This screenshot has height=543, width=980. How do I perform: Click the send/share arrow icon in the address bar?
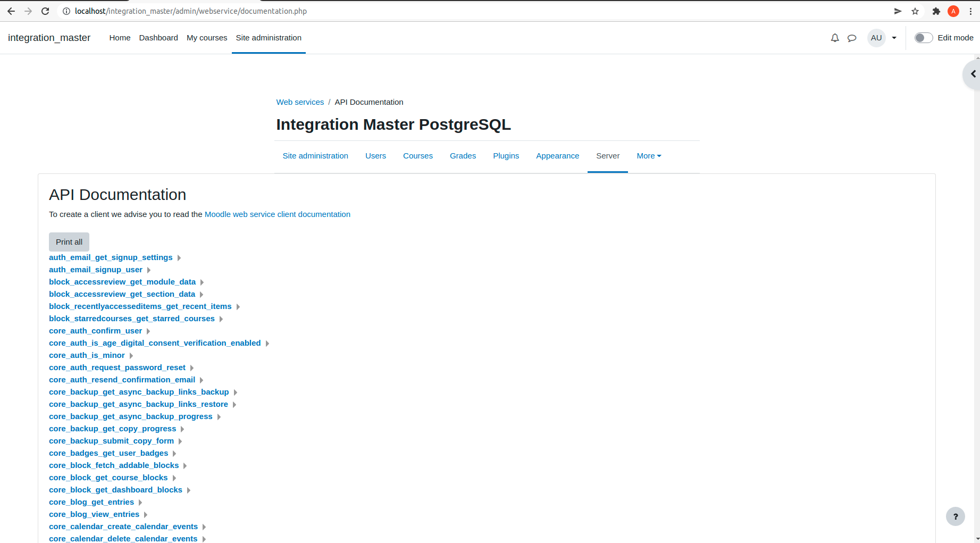click(898, 11)
